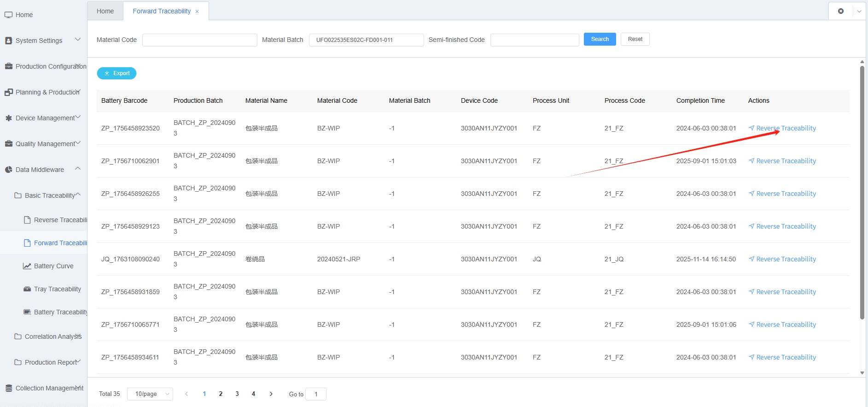Viewport: 868px width, 407px height.
Task: Click the Total 35 label
Action: click(110, 394)
